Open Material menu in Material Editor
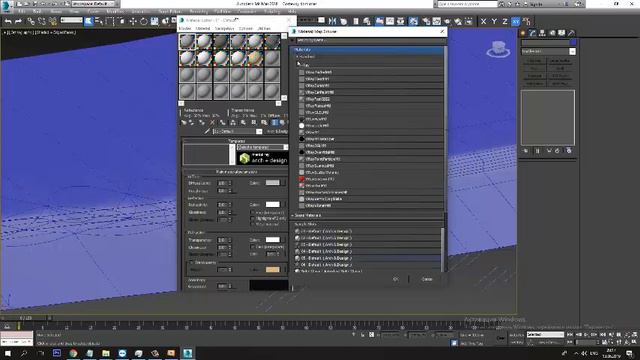The width and height of the screenshot is (640, 360). [x=203, y=29]
